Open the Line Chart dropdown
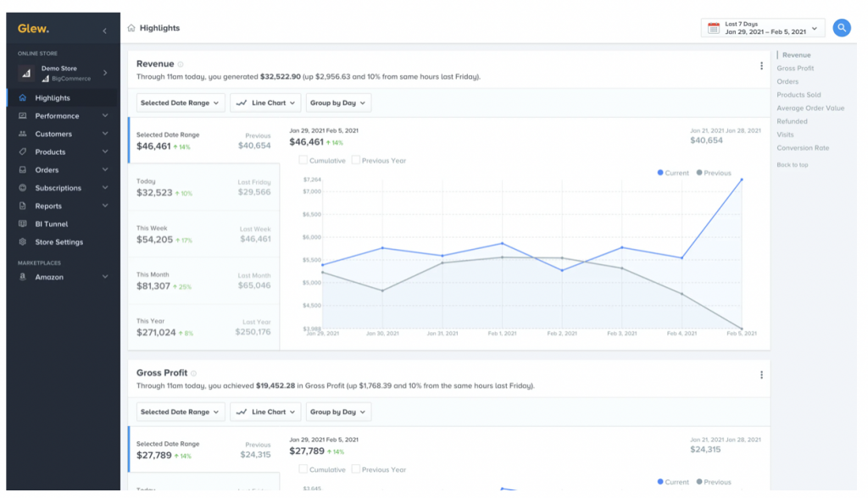The image size is (868, 498). pos(265,102)
